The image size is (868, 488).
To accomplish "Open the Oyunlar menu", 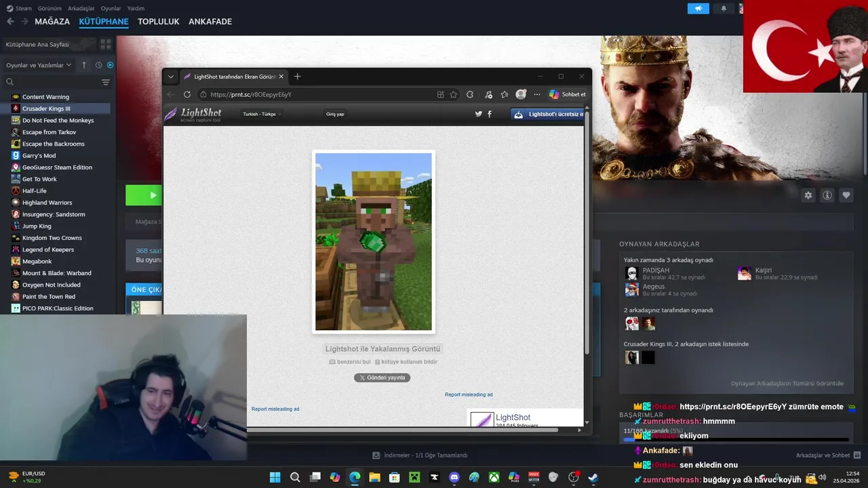I will (x=111, y=8).
